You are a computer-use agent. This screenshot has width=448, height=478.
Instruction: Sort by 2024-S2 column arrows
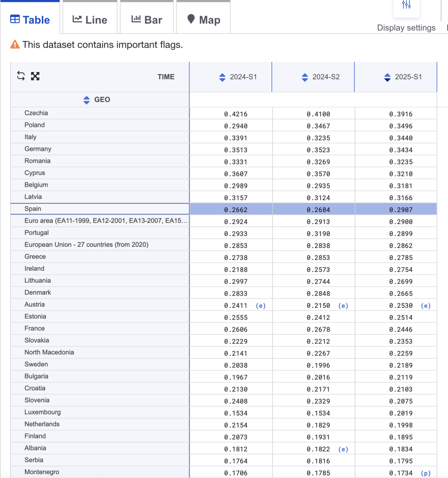pyautogui.click(x=305, y=77)
